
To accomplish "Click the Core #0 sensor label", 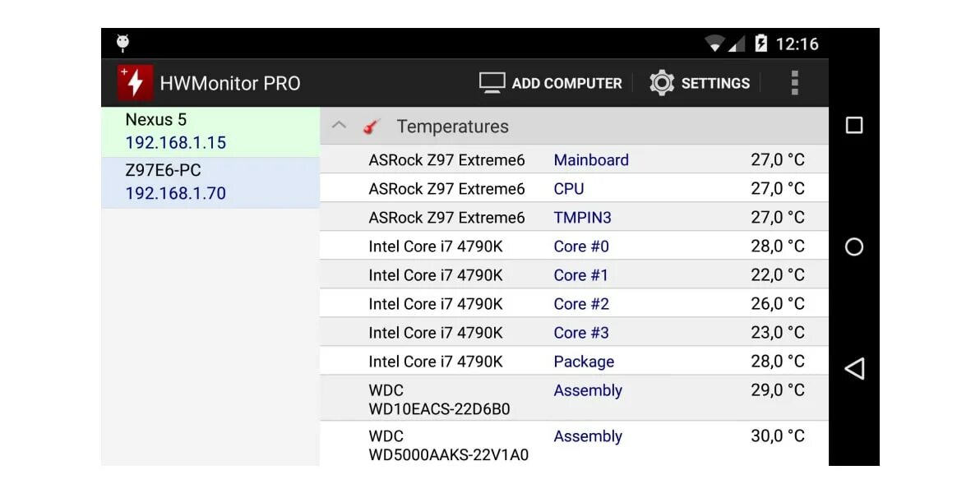I will (x=581, y=246).
